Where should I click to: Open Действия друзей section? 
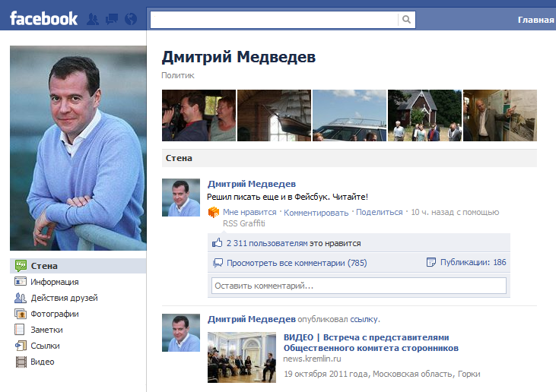(x=64, y=298)
